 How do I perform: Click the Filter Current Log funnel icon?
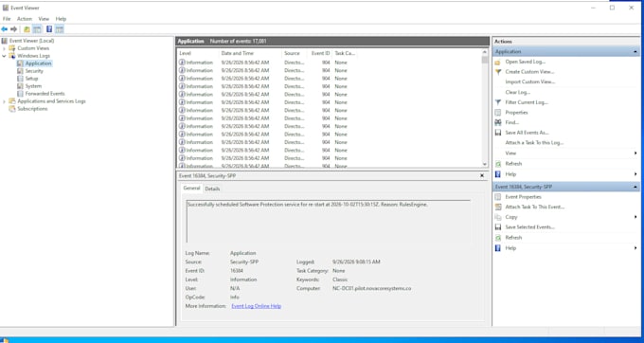498,102
